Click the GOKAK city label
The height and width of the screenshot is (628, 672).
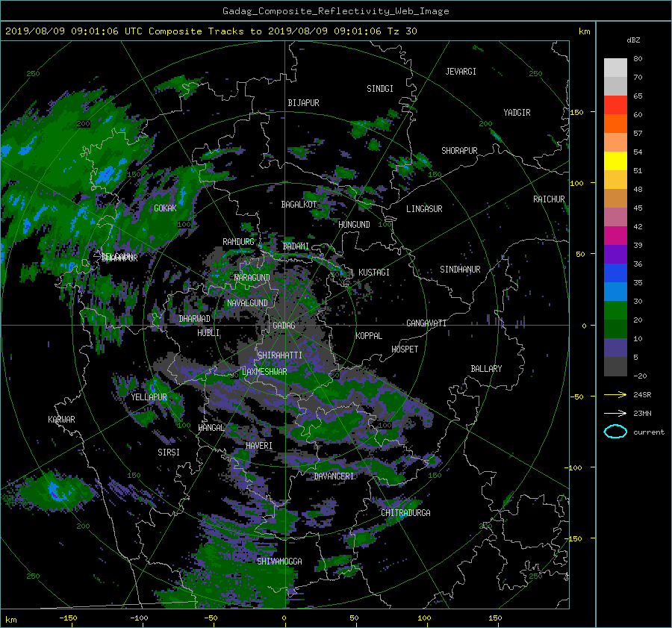point(165,208)
